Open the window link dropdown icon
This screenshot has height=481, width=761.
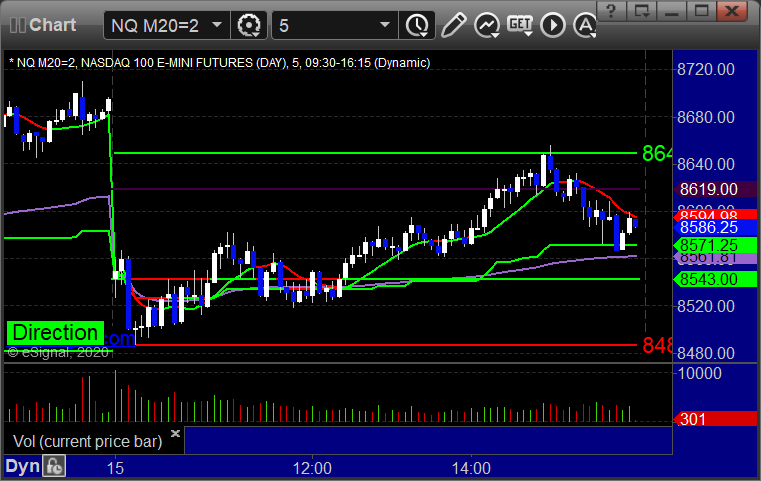pyautogui.click(x=642, y=10)
